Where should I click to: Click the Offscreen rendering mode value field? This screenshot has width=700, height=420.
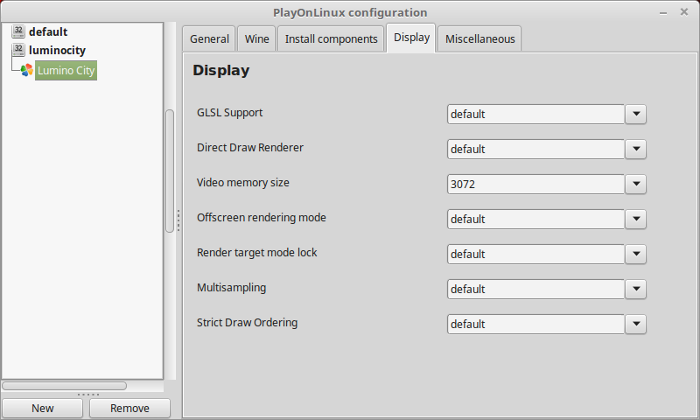pyautogui.click(x=536, y=219)
